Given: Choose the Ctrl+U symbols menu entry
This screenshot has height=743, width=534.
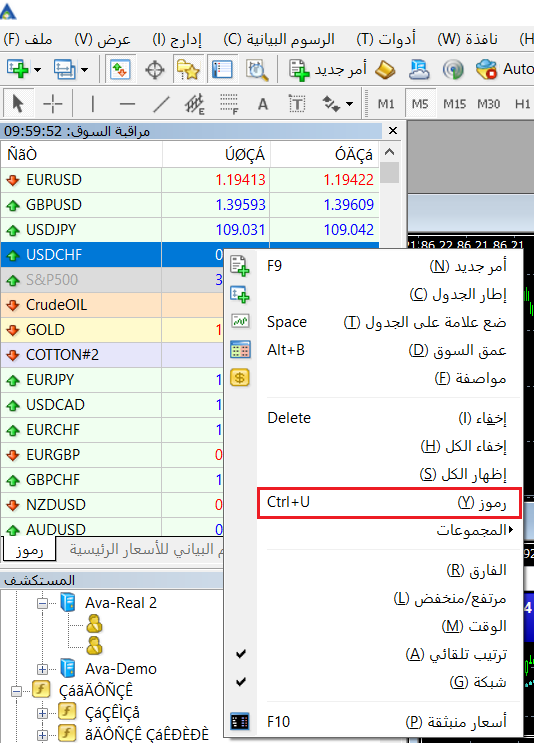Looking at the screenshot, I should [389, 502].
